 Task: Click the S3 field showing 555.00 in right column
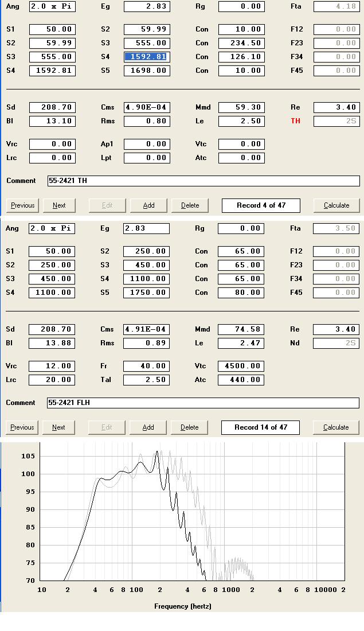[x=147, y=43]
